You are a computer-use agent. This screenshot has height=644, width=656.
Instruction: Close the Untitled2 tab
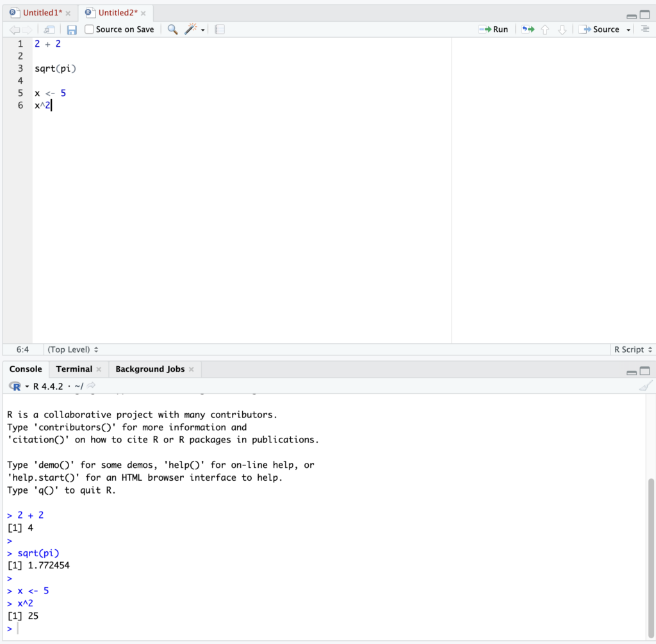pos(143,13)
